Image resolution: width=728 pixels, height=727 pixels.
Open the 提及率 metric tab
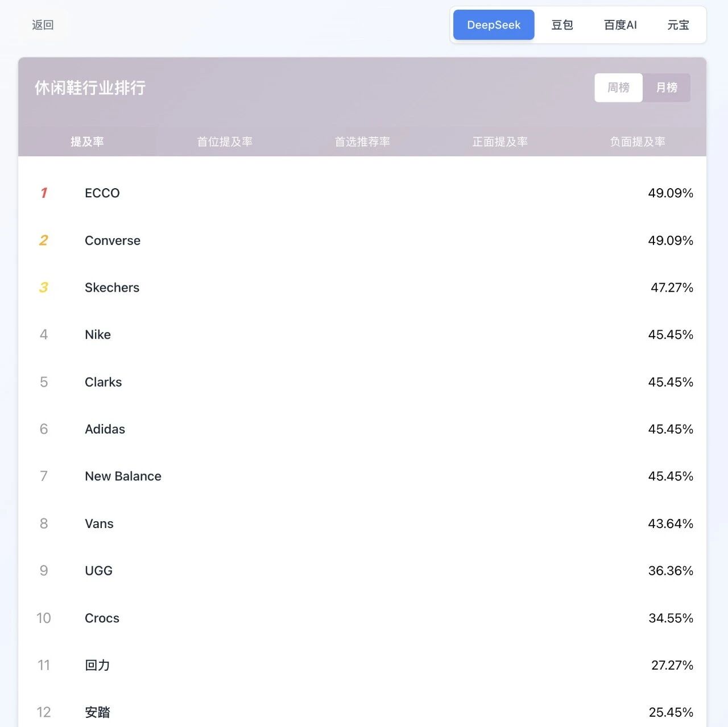[87, 142]
